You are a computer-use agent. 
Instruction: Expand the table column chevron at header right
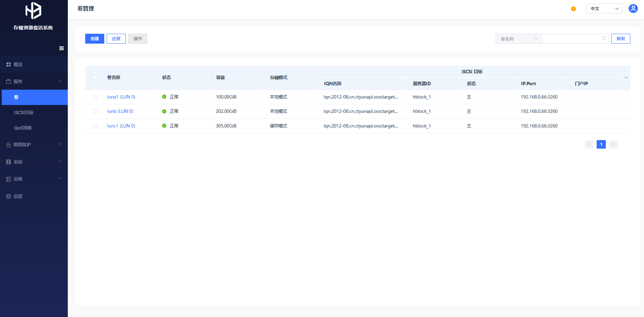coord(626,78)
